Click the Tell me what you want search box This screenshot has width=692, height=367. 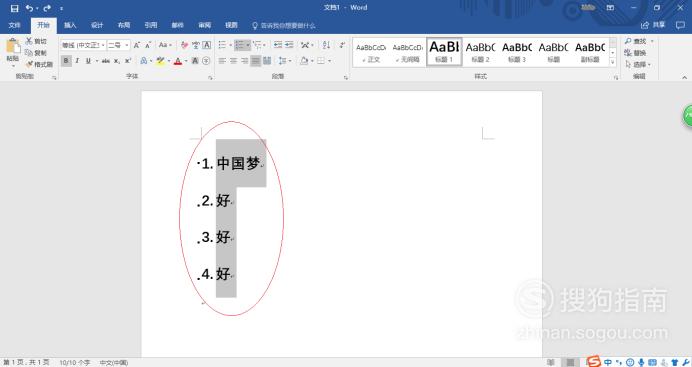point(284,26)
